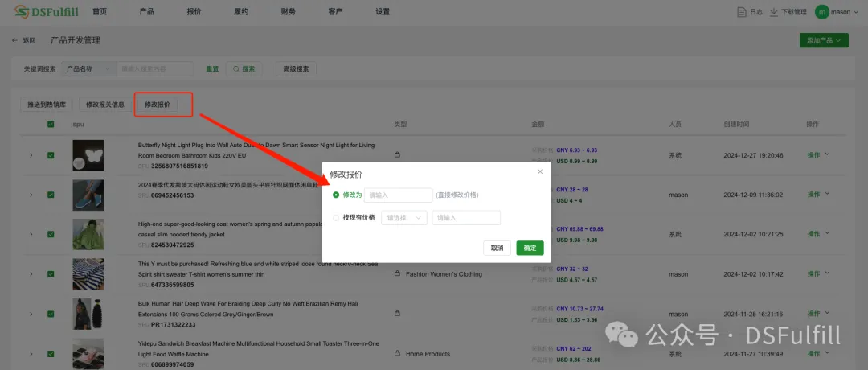The height and width of the screenshot is (370, 868).
Task: Select the 按现有价格 radio option
Action: pos(336,218)
